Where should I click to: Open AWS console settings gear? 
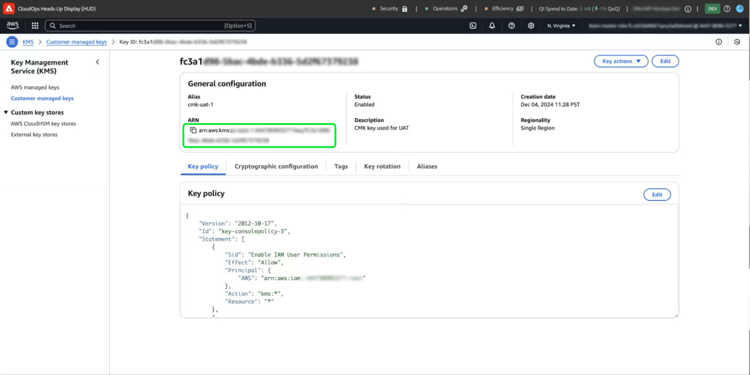tap(531, 26)
